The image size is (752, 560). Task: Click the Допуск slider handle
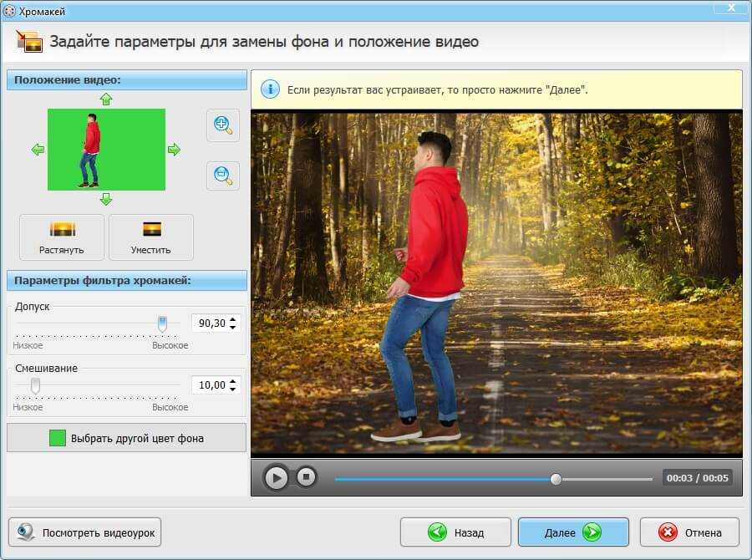tap(162, 323)
